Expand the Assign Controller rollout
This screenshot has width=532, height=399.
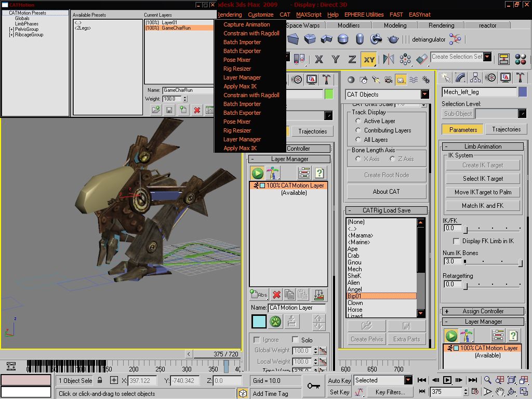point(483,311)
